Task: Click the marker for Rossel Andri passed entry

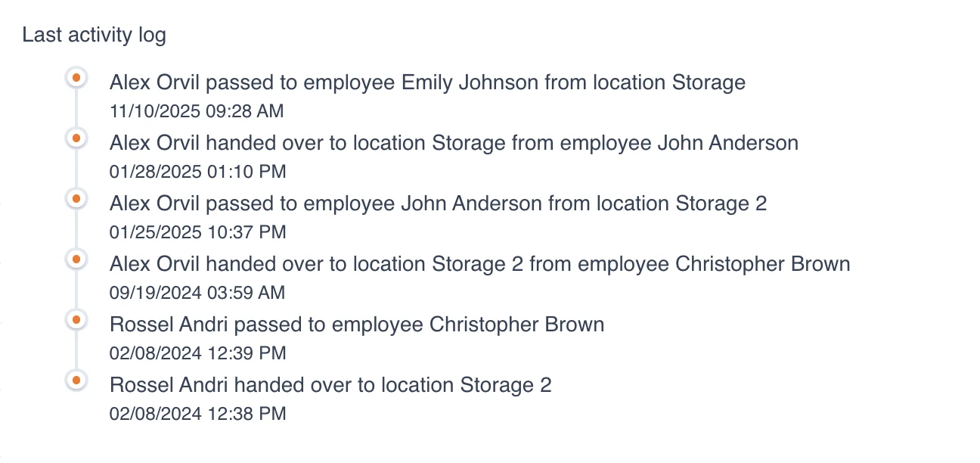Action: point(76,320)
